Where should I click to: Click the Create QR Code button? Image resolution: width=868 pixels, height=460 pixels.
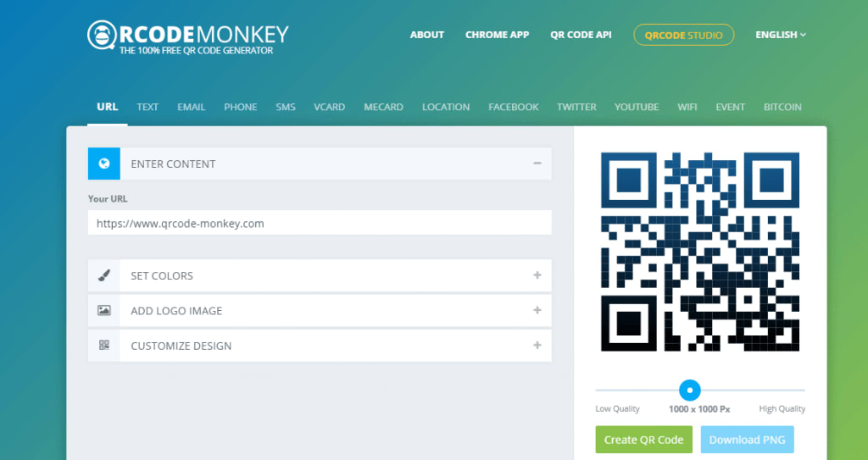(x=644, y=440)
